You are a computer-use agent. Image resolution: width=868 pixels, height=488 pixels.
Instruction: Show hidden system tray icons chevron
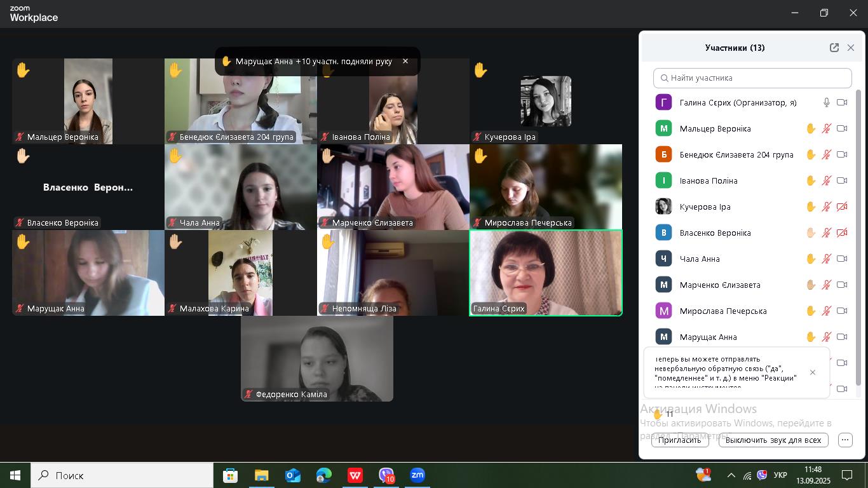click(731, 475)
